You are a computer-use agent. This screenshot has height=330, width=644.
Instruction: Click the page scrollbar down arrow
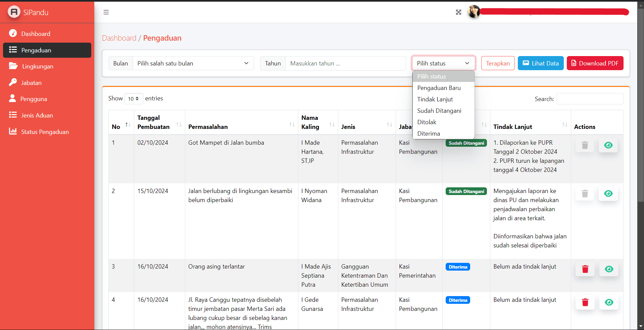641,326
